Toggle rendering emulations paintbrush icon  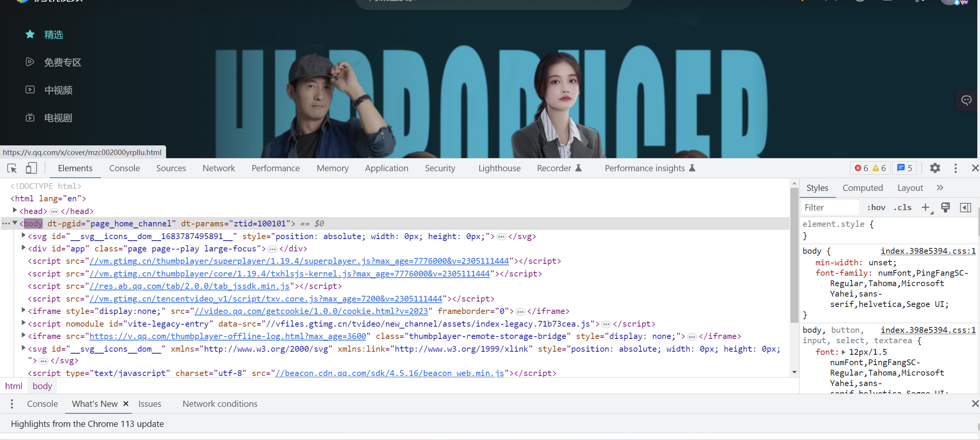[x=945, y=207]
